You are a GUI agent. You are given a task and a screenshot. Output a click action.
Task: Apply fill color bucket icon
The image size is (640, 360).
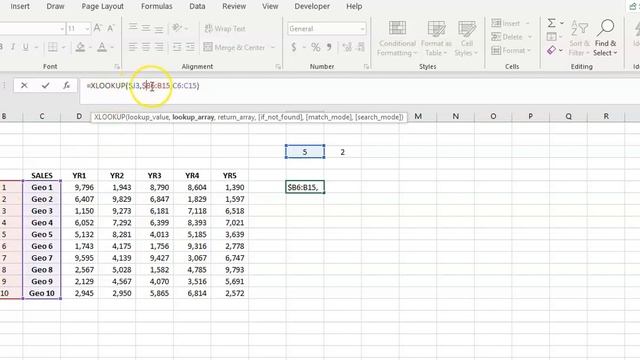[x=80, y=47]
